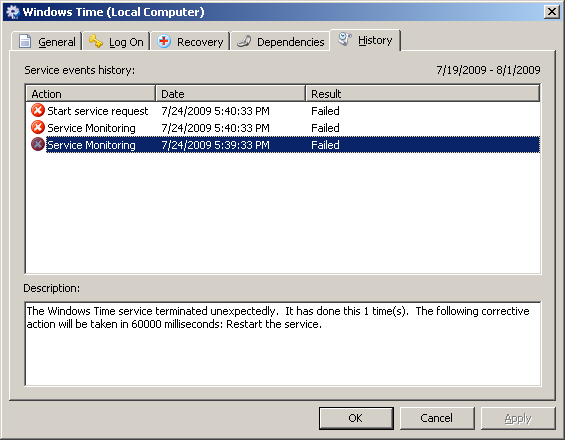Sort events by the Result column header
Image resolution: width=568 pixels, height=443 pixels.
pyautogui.click(x=423, y=94)
